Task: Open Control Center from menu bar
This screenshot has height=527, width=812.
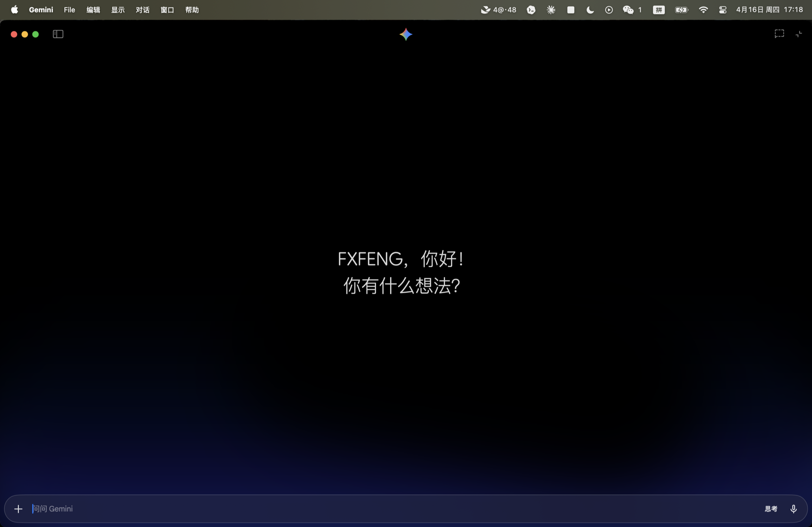Action: click(x=723, y=10)
